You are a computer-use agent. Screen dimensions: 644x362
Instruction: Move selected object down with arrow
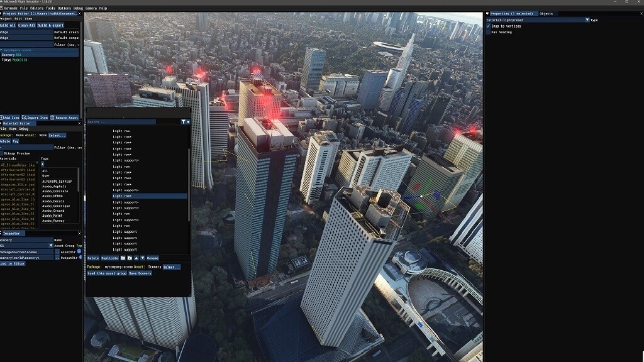(143, 258)
